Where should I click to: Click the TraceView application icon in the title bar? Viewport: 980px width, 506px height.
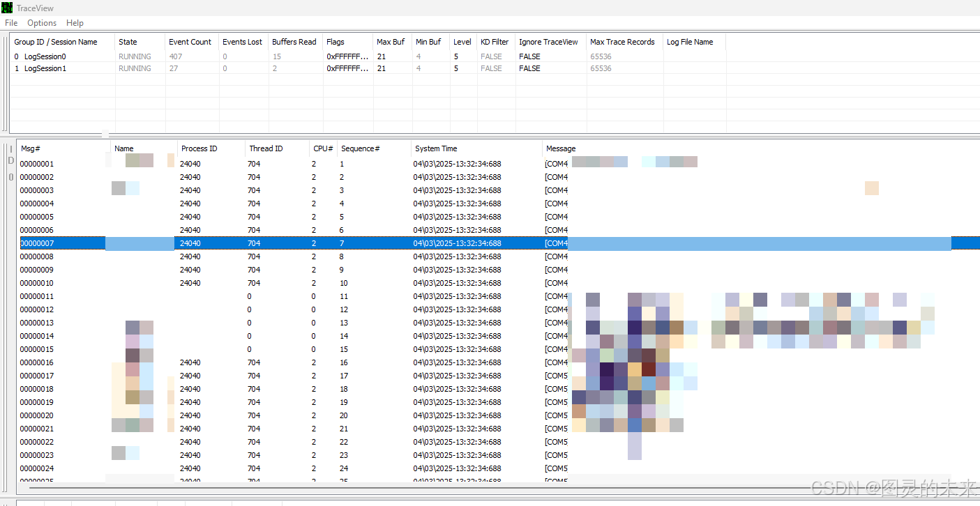pos(7,8)
